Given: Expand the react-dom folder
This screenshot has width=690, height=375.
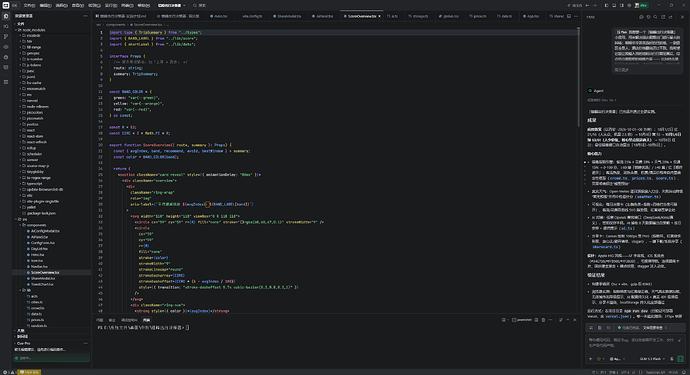Looking at the screenshot, I should pos(34,136).
